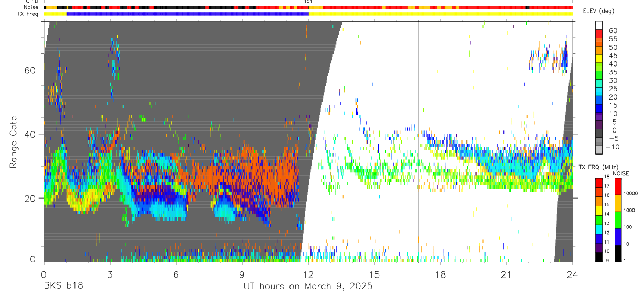Click the "1000" label on the NOISE scale

click(629, 210)
